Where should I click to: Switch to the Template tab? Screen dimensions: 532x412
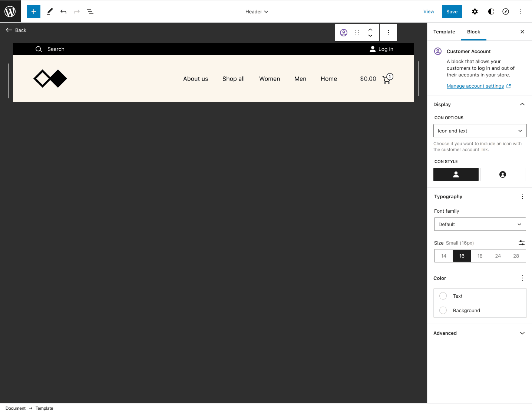(444, 32)
